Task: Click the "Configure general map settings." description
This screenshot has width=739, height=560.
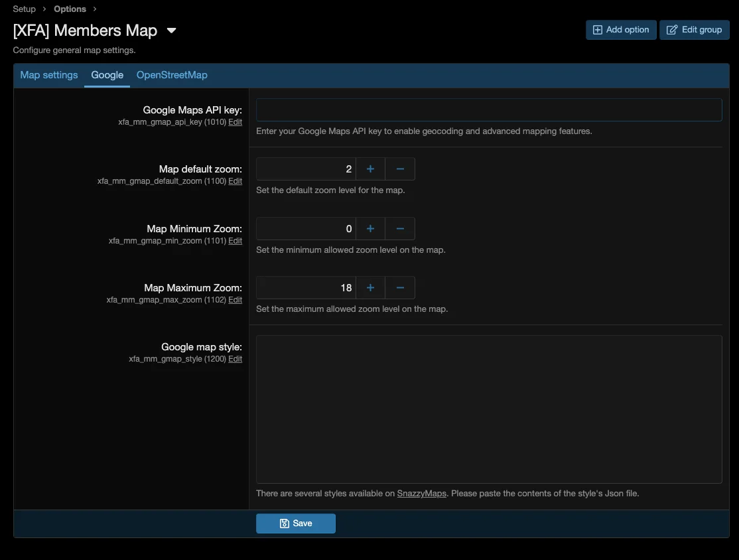Action: (74, 50)
